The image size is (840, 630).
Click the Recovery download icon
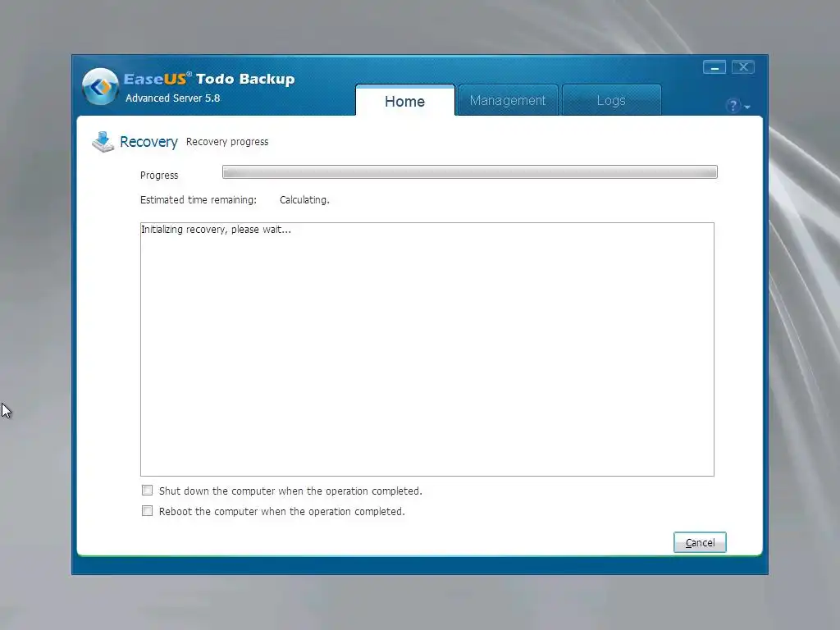pos(103,142)
